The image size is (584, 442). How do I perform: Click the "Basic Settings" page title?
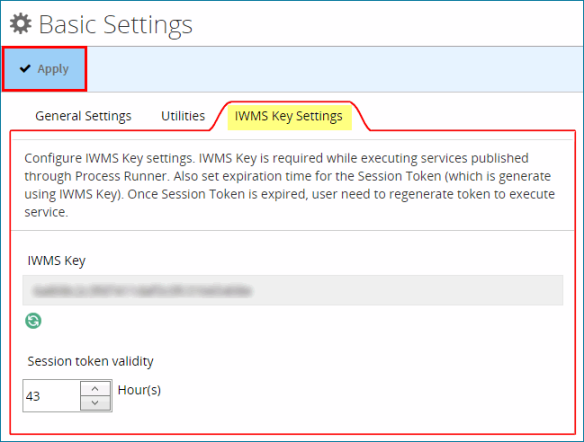coord(115,25)
